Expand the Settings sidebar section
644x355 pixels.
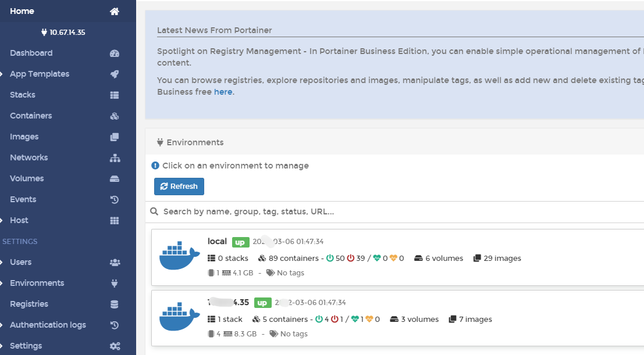(x=3, y=346)
